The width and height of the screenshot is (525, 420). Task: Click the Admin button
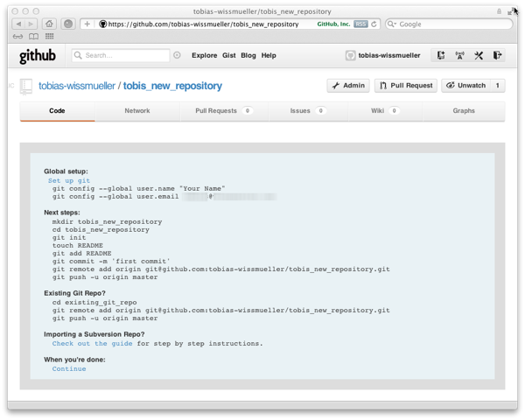pyautogui.click(x=348, y=86)
